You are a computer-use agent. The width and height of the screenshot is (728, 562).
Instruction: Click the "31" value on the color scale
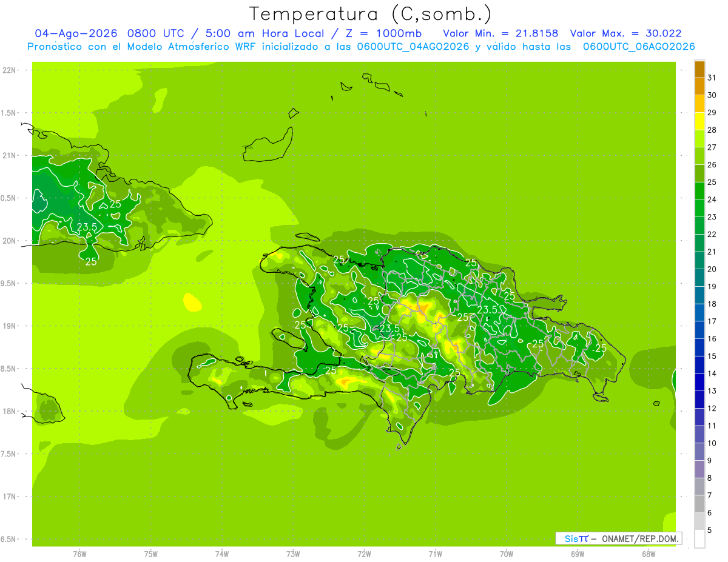(x=712, y=77)
